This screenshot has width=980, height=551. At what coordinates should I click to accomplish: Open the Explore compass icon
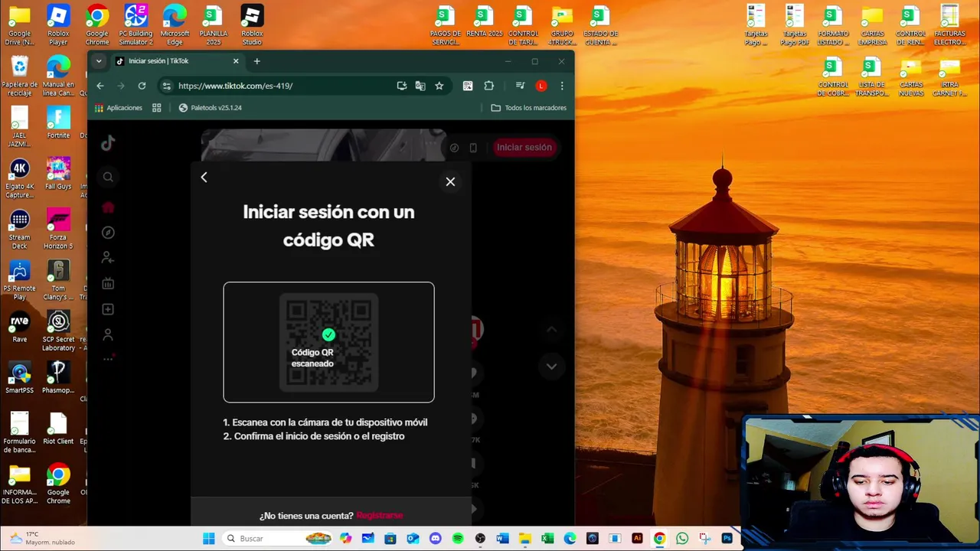[x=108, y=233]
